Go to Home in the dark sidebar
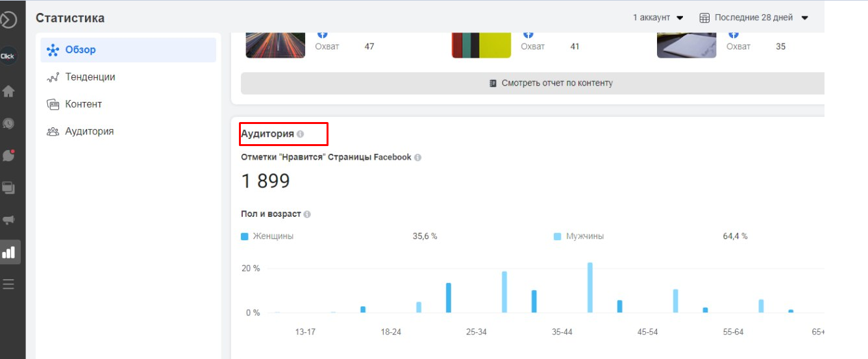 [8, 92]
